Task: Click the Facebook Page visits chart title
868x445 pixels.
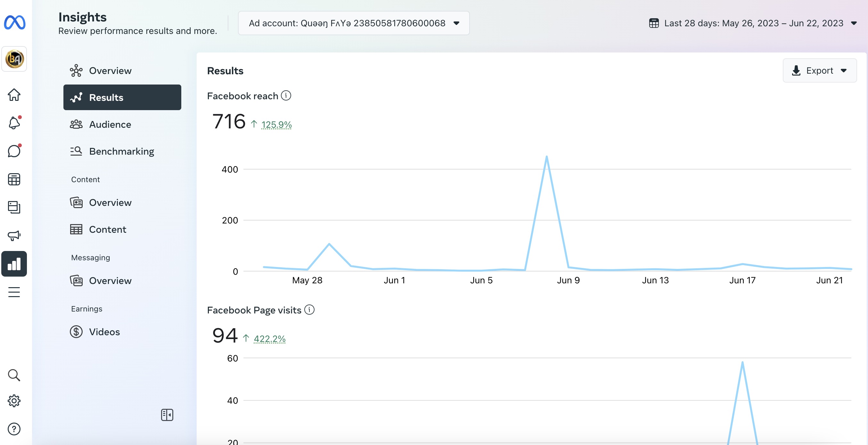Action: (254, 310)
